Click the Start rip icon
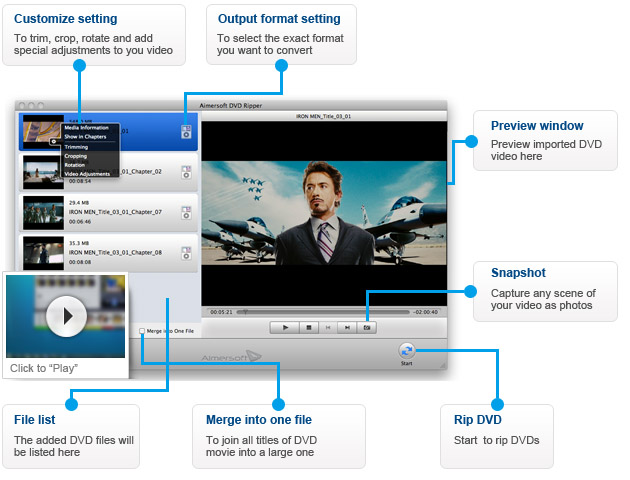 click(x=407, y=351)
